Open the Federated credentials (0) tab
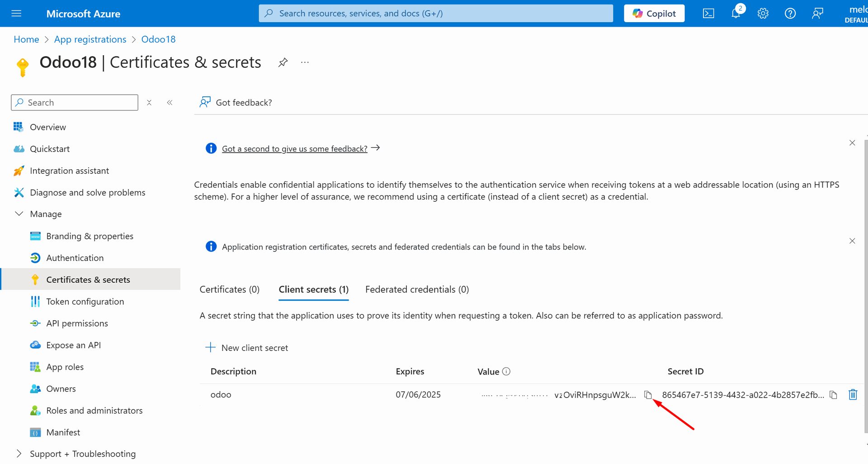This screenshot has height=464, width=868. tap(417, 289)
